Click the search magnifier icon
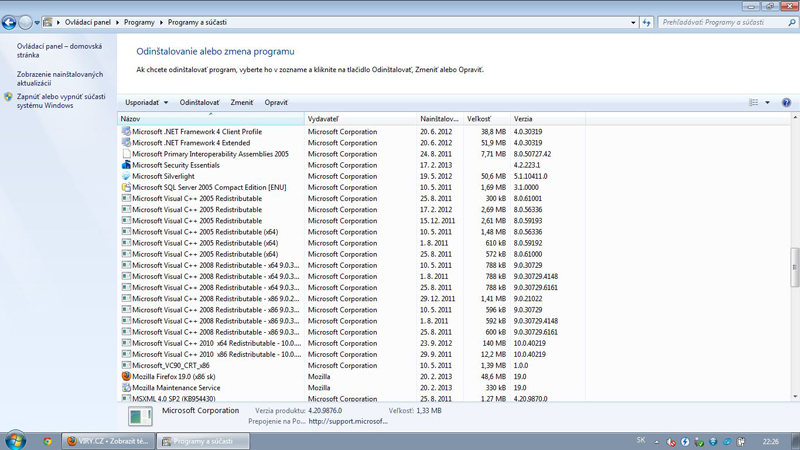The image size is (800, 450). pyautogui.click(x=792, y=22)
